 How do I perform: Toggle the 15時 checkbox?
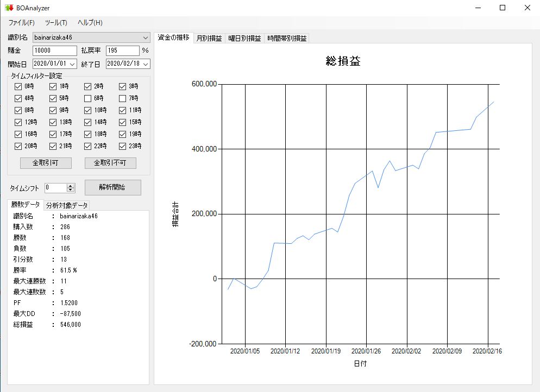click(122, 122)
